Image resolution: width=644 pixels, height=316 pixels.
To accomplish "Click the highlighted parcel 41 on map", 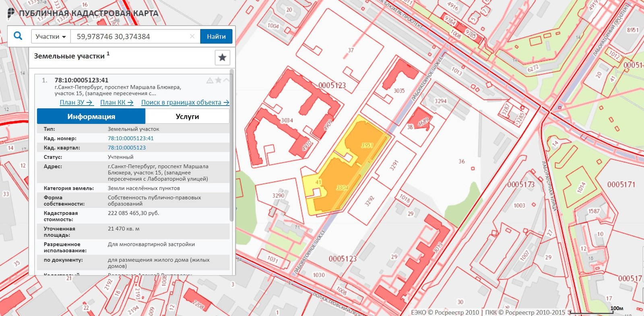I will pos(318,182).
